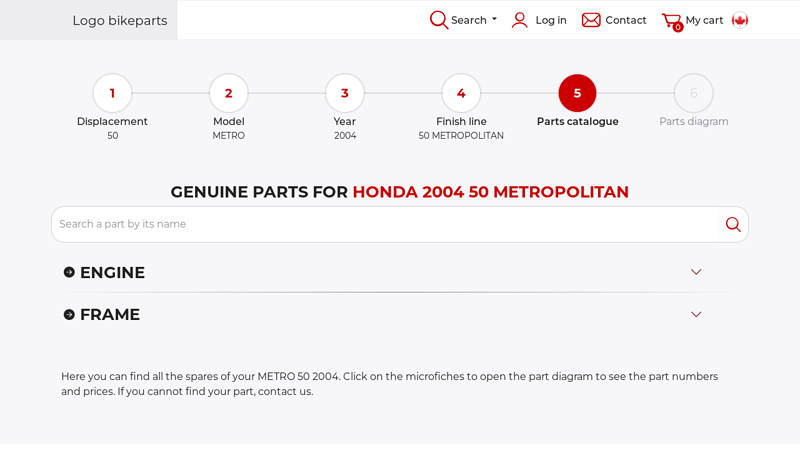The height and width of the screenshot is (450, 800).
Task: Open the ENGINE category heading
Action: coord(112,272)
